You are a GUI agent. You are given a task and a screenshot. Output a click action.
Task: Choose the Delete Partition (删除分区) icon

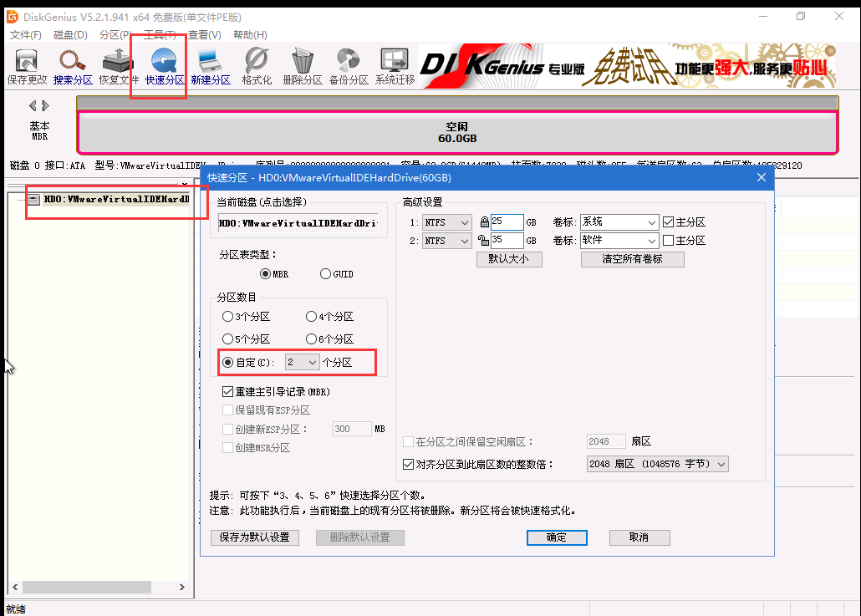(x=303, y=66)
